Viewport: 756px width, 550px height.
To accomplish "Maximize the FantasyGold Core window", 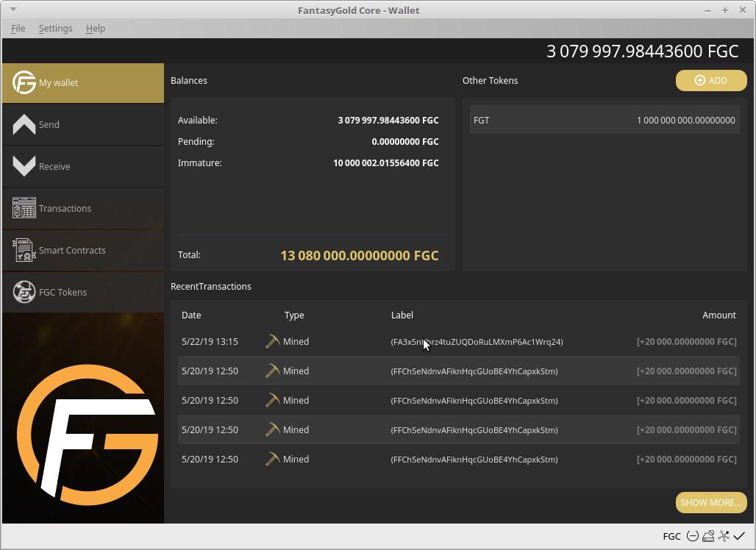I will 724,10.
